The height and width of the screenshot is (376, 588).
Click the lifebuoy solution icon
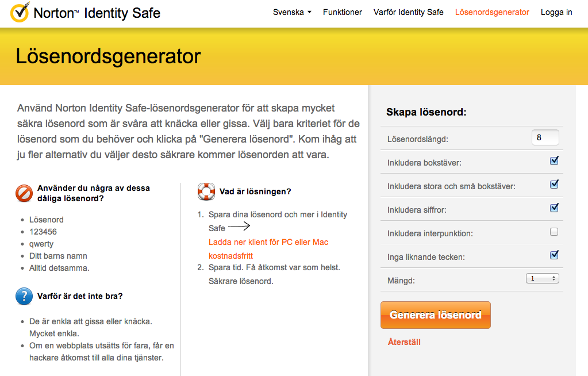click(x=206, y=191)
